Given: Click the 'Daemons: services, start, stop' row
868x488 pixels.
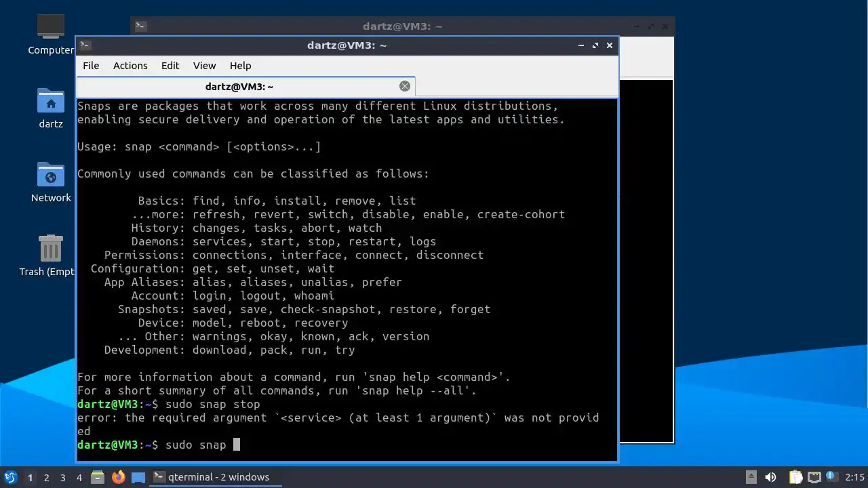Looking at the screenshot, I should 283,241.
